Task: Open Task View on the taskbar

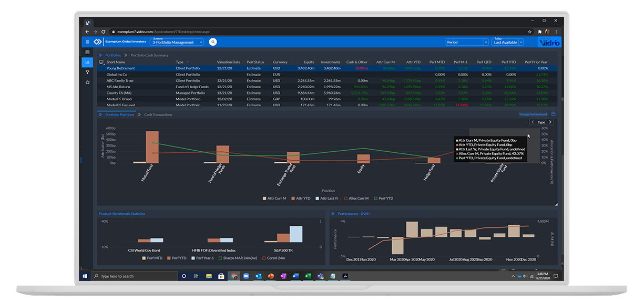Action: click(196, 276)
